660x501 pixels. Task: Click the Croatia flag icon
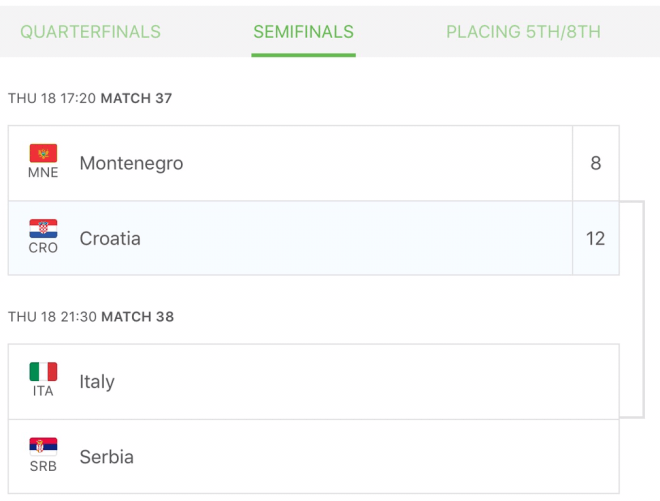coord(43,229)
